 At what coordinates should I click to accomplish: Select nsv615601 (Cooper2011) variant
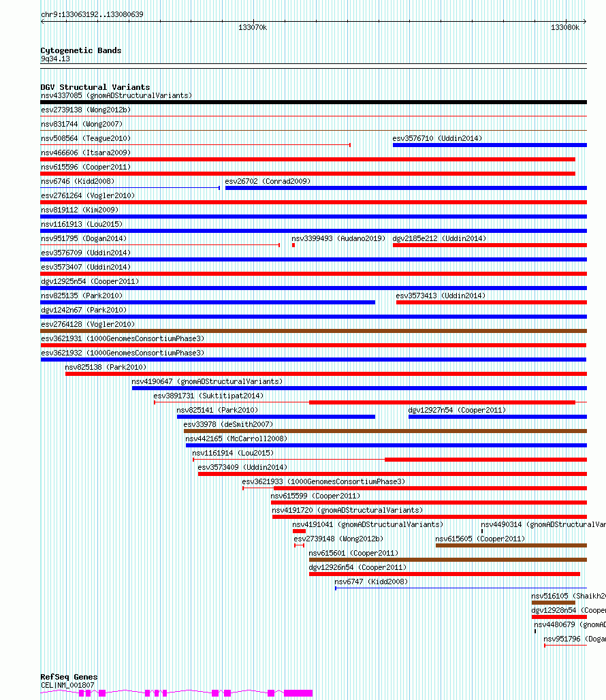[x=353, y=553]
